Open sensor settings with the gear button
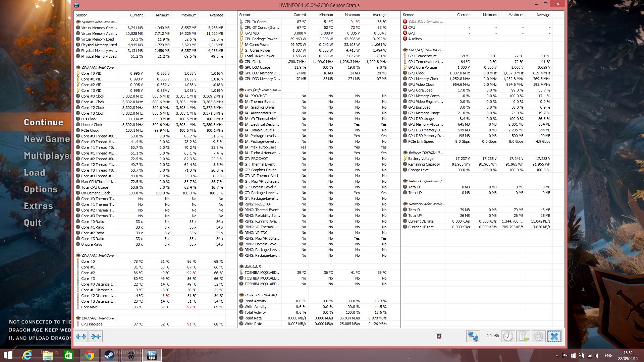Image resolution: width=644 pixels, height=362 pixels. (539, 337)
